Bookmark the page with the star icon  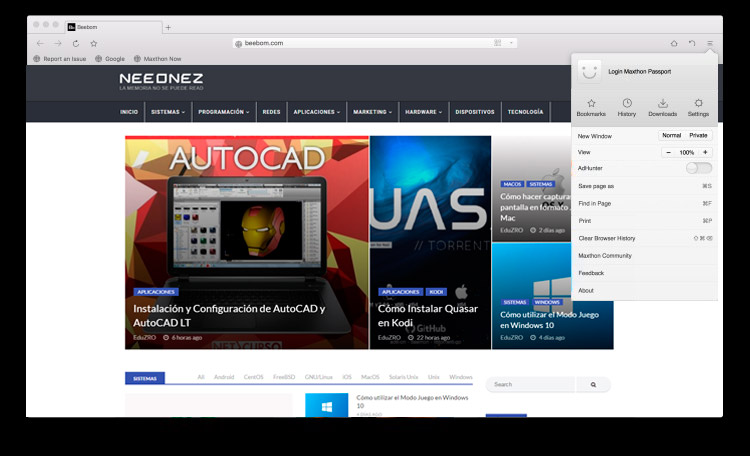pyautogui.click(x=94, y=44)
